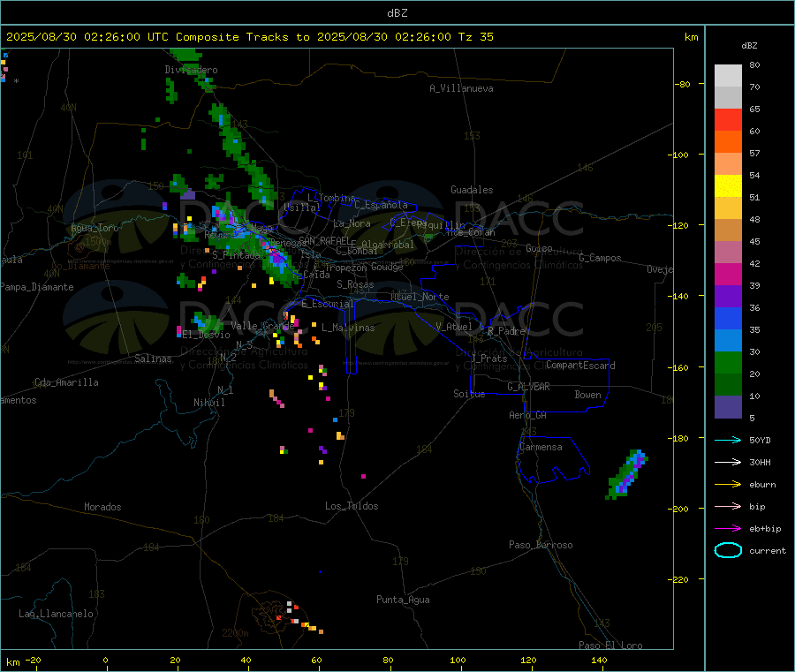The height and width of the screenshot is (672, 795).
Task: Click the magenta eb+bip arrow legend icon
Action: tap(728, 528)
